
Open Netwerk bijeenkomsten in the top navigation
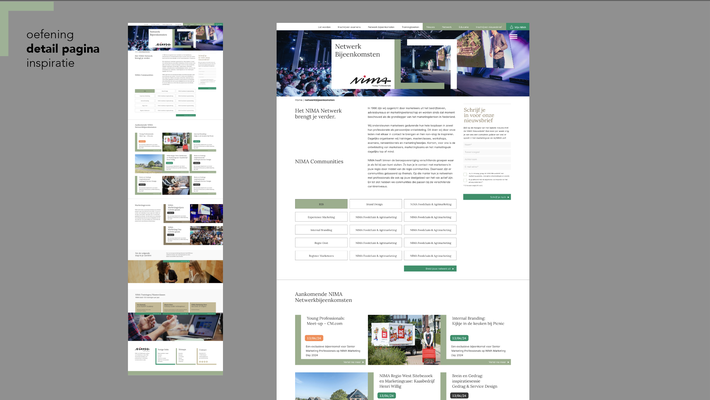click(x=381, y=27)
